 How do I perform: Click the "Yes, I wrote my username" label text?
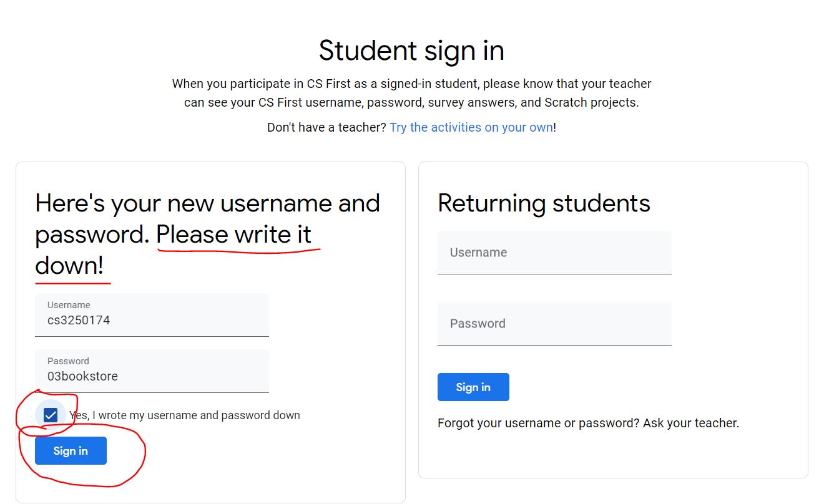coord(185,415)
